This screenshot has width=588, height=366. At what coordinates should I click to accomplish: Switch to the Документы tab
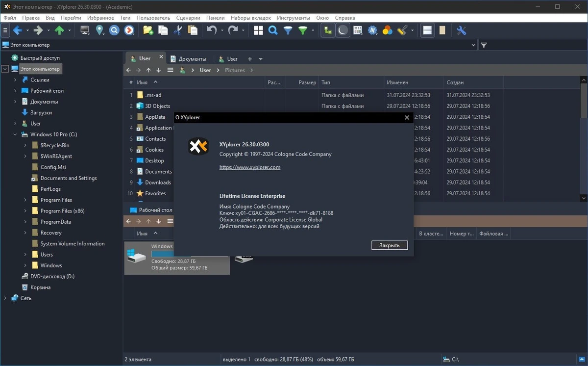click(x=188, y=59)
